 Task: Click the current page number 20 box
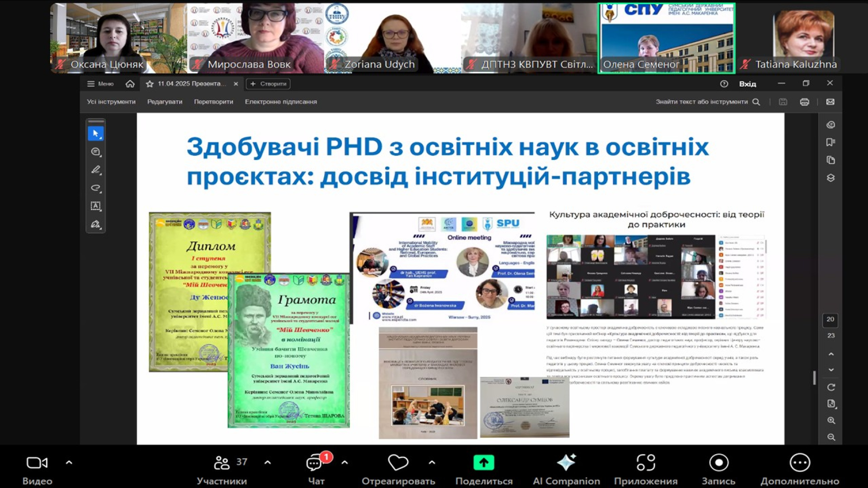pos(830,319)
